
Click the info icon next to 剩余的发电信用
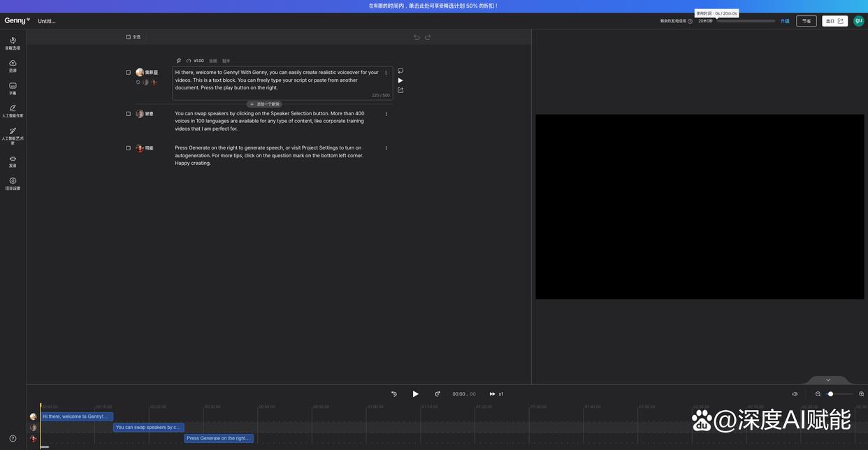(690, 21)
